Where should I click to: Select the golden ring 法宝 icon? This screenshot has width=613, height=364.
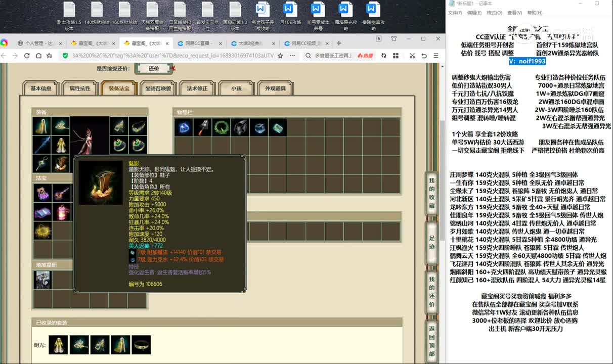coord(41,230)
